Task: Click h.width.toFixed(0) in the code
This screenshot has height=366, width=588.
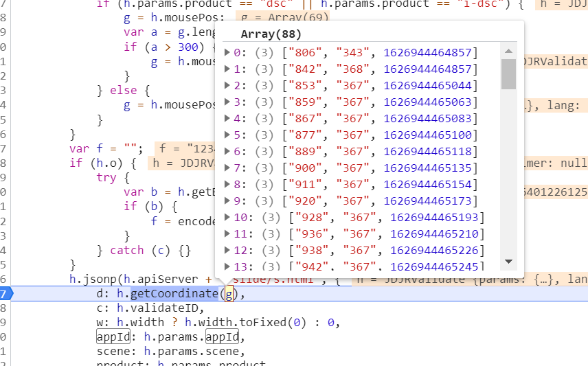Action: (245, 323)
